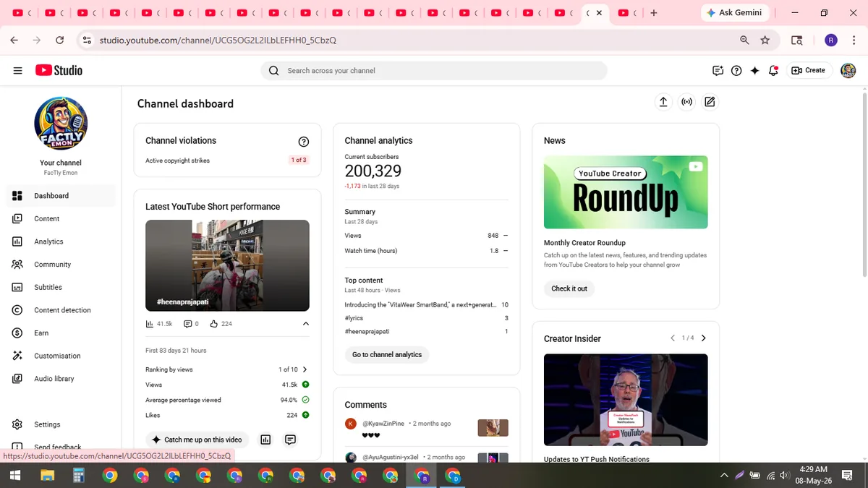The width and height of the screenshot is (868, 488).
Task: Click the Short's views bar-chart icon
Action: click(150, 324)
